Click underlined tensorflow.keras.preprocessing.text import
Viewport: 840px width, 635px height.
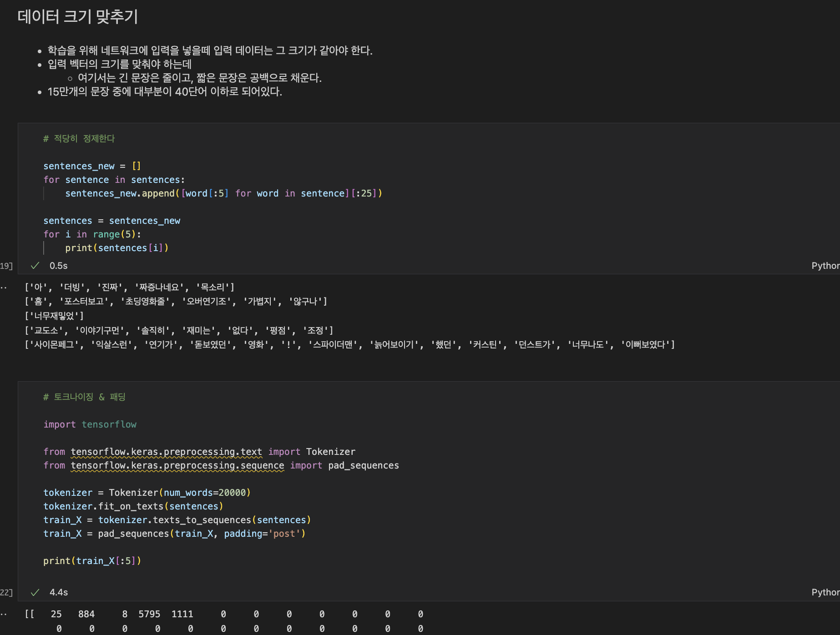(167, 452)
